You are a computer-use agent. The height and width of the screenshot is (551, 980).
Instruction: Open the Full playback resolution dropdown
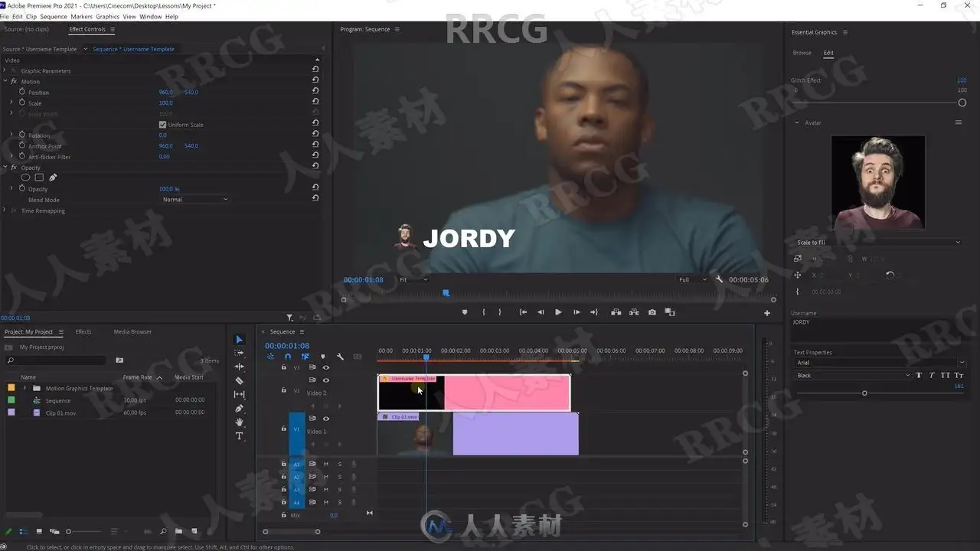[x=693, y=280]
